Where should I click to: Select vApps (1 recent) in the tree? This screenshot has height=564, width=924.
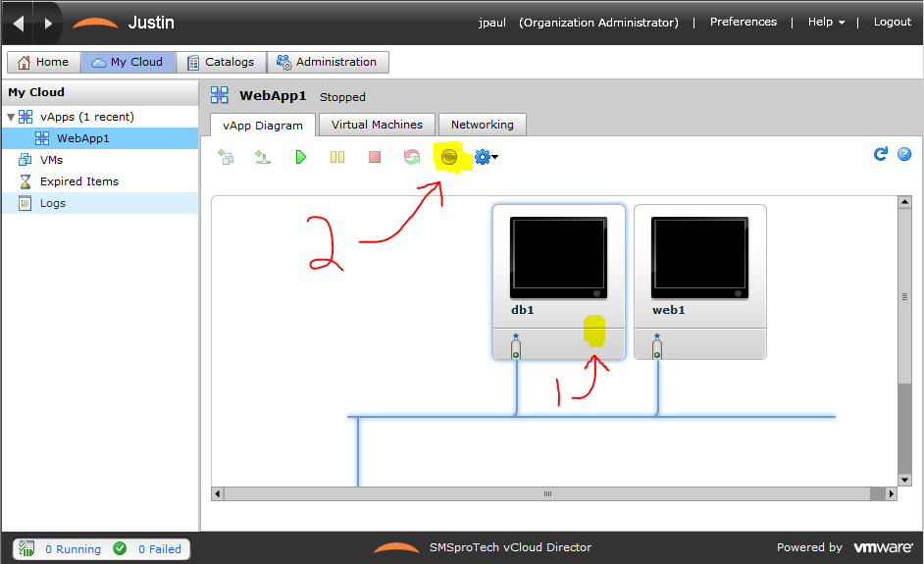(87, 117)
